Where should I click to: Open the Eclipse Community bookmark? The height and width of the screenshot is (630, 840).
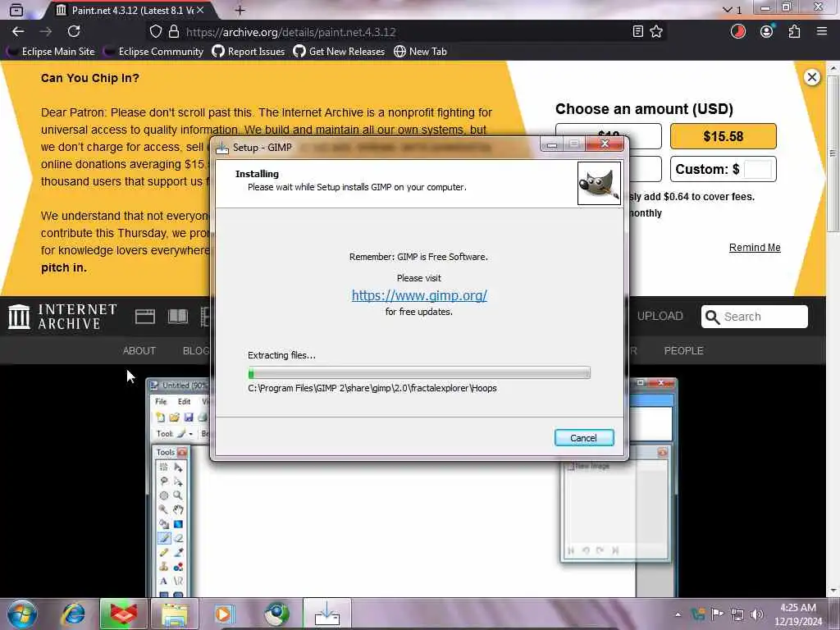click(x=154, y=52)
